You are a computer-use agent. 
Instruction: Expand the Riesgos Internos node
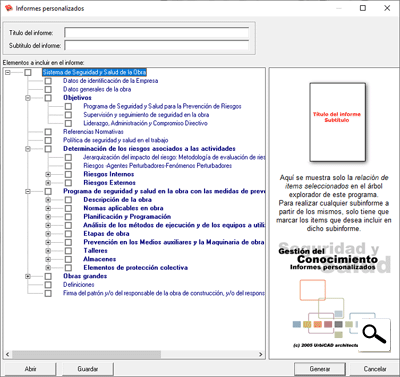[48, 174]
